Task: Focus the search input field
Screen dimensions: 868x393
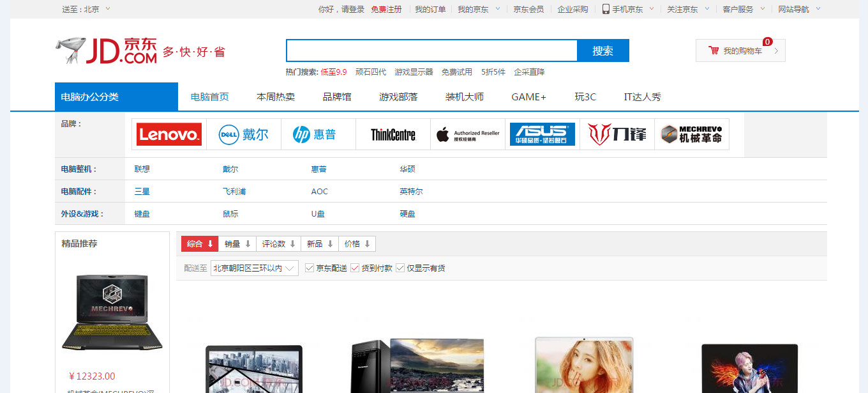Action: [x=431, y=50]
